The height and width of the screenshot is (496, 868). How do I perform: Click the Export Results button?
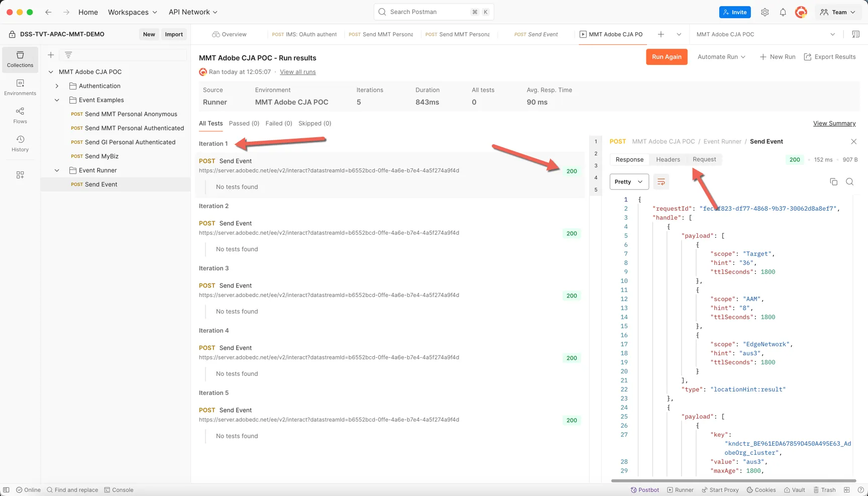[x=830, y=57]
